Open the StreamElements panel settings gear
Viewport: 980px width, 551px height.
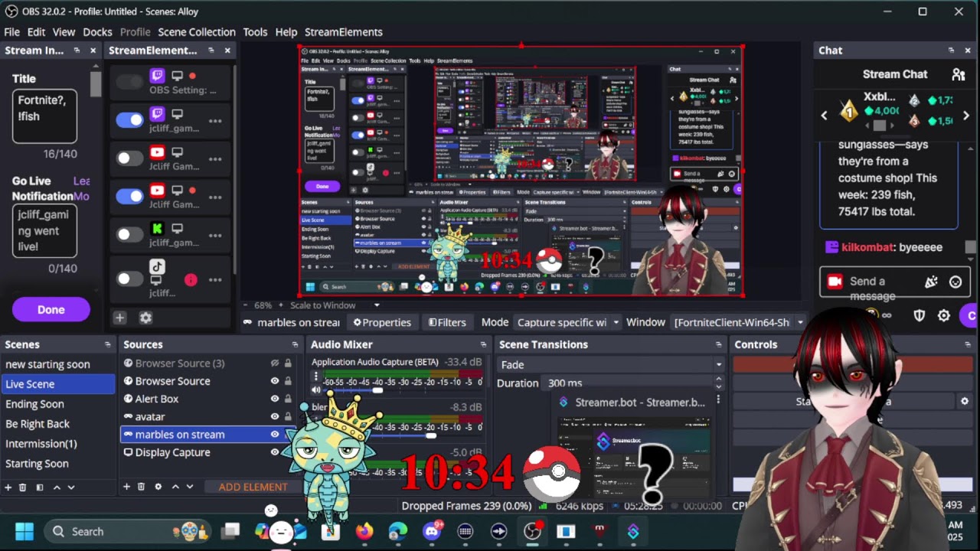coord(145,318)
